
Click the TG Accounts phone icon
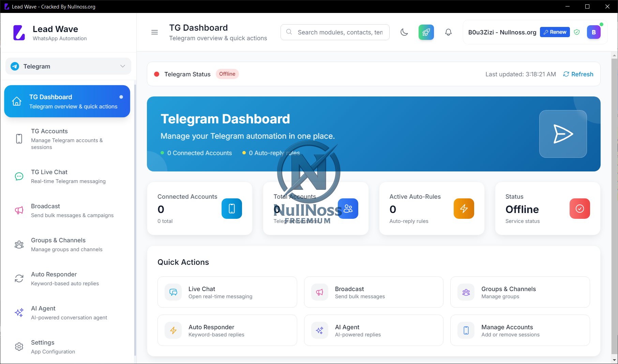click(x=19, y=139)
